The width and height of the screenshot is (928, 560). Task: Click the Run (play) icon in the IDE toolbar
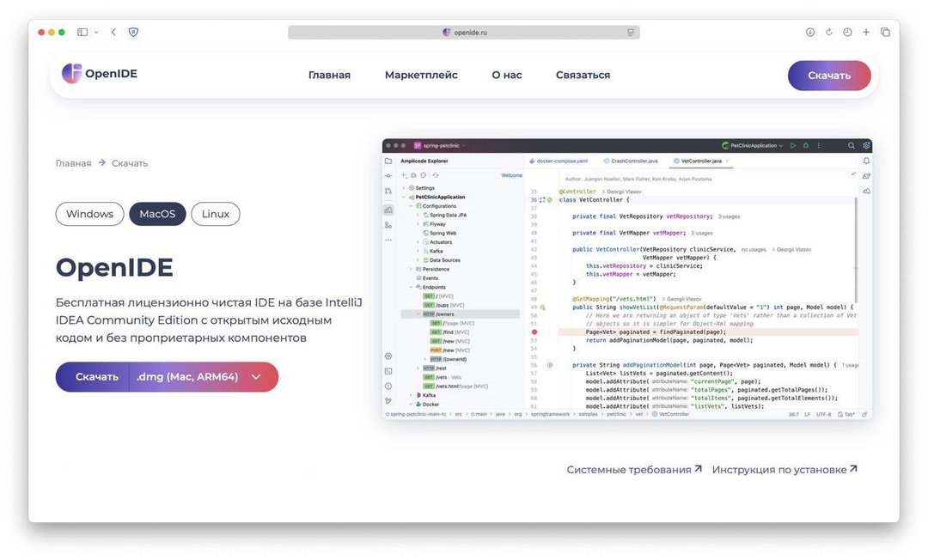(x=793, y=145)
